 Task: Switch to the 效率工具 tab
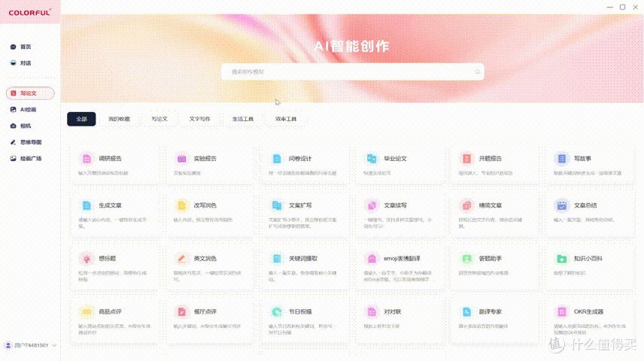286,119
